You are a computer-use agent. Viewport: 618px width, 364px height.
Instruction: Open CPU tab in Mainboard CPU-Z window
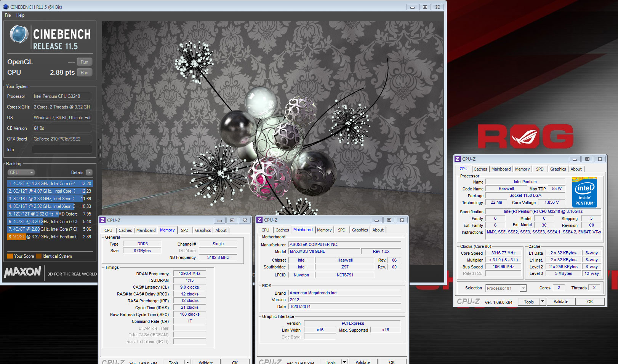266,230
